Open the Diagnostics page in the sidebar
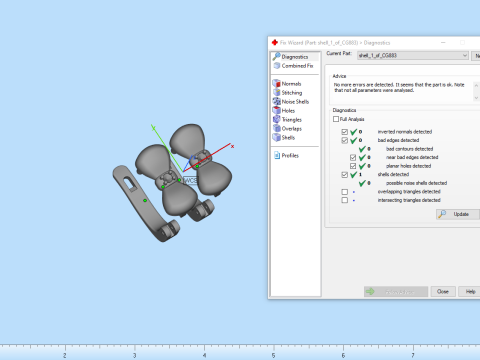The height and width of the screenshot is (360, 480). (x=295, y=57)
